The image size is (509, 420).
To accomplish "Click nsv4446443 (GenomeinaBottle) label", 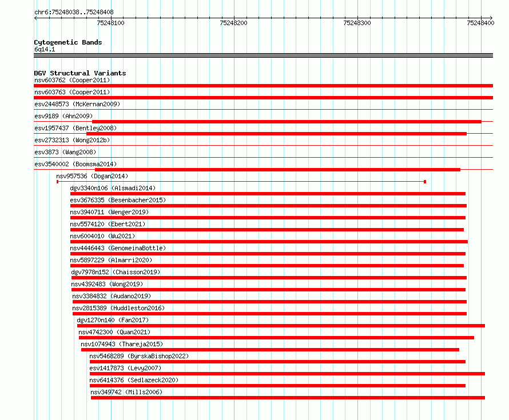I will coord(118,248).
